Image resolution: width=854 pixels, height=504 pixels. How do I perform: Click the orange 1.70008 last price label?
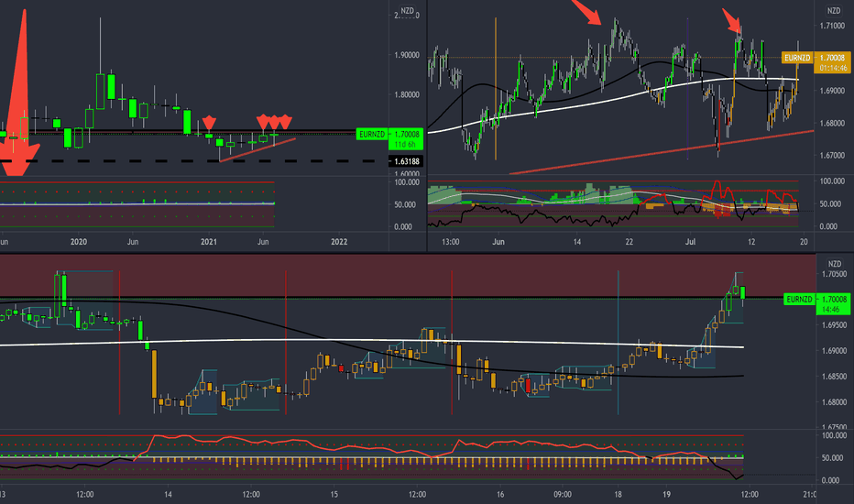click(833, 58)
